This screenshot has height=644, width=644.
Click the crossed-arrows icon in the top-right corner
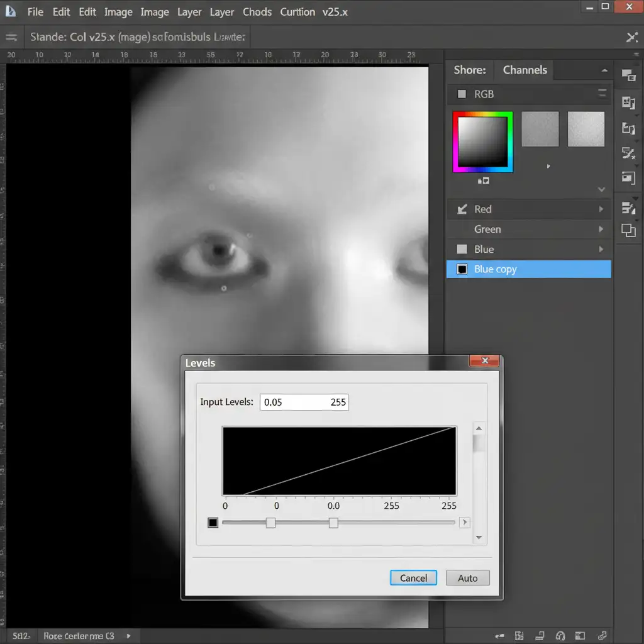coord(632,37)
